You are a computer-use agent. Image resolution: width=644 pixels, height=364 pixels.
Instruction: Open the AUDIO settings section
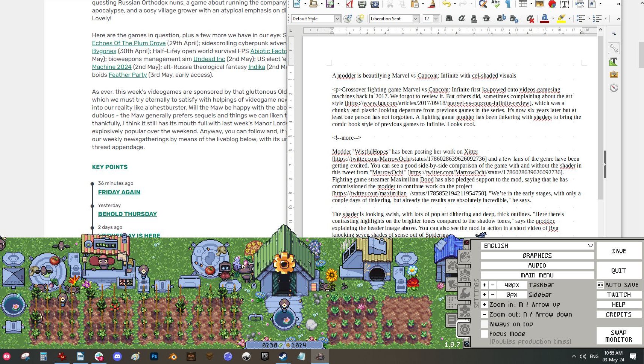pyautogui.click(x=537, y=265)
